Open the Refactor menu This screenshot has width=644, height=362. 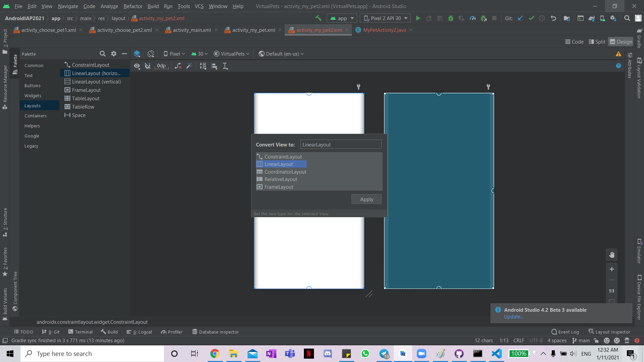point(133,6)
